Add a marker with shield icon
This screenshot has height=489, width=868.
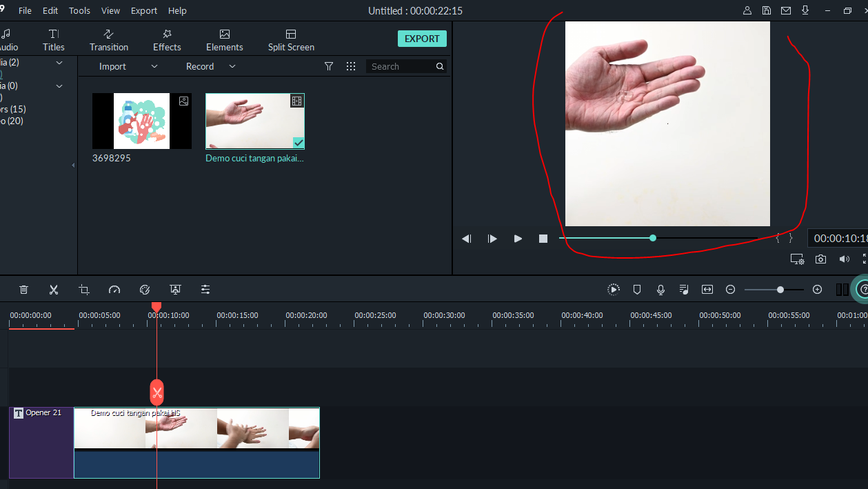[637, 290]
